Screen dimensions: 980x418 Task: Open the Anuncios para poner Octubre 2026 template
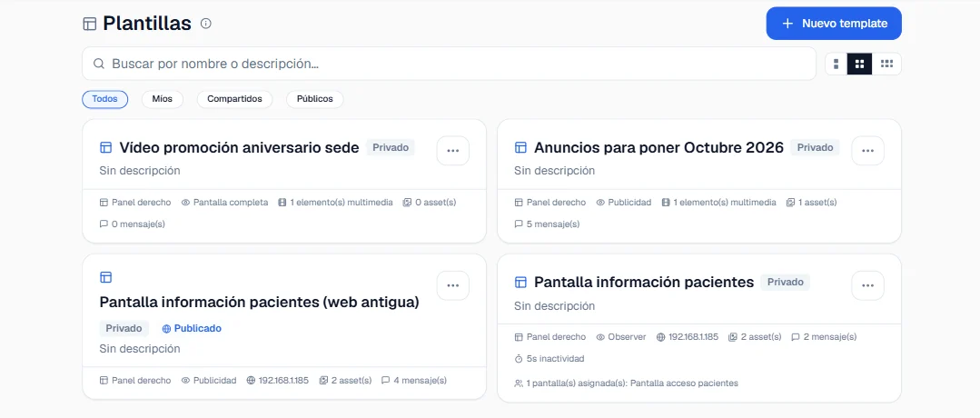[658, 148]
